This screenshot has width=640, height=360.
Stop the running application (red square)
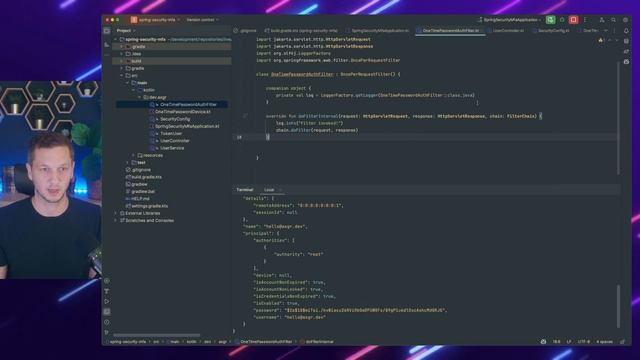coord(573,20)
